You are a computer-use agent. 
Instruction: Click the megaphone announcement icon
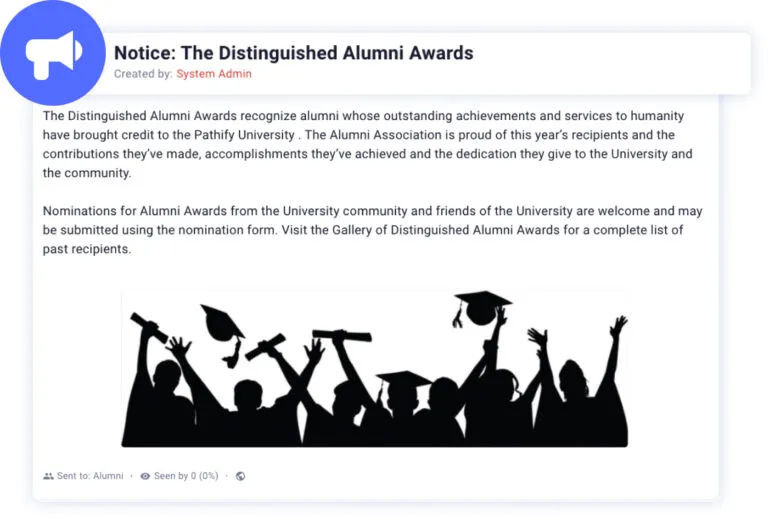pyautogui.click(x=53, y=52)
